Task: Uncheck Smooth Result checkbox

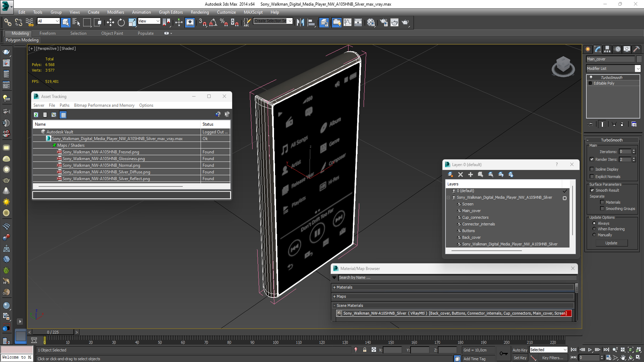Action: (x=592, y=190)
